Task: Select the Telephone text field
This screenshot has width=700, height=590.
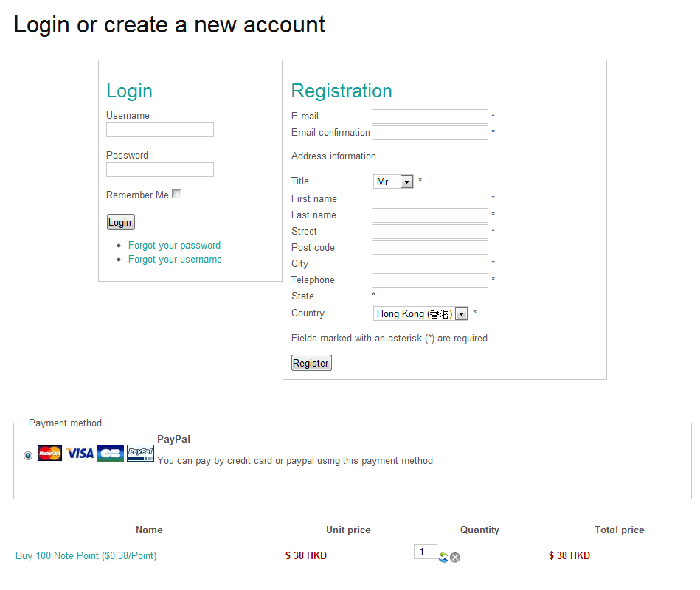Action: (x=429, y=280)
